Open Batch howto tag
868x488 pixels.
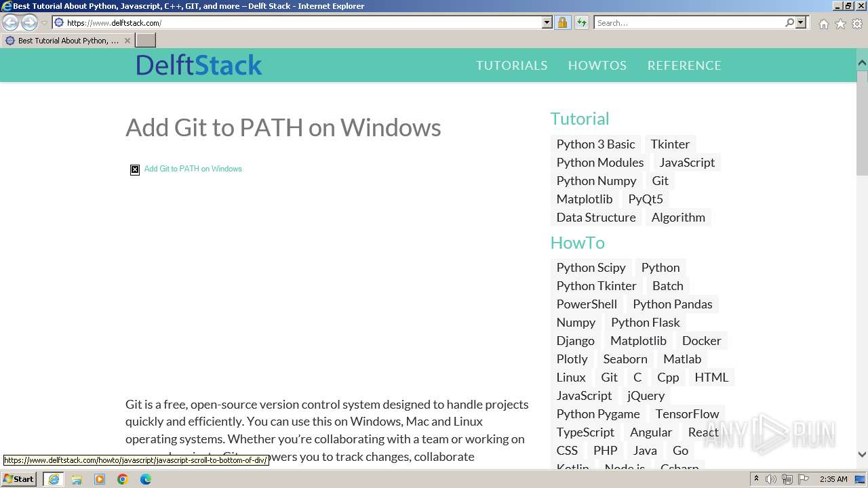(668, 285)
